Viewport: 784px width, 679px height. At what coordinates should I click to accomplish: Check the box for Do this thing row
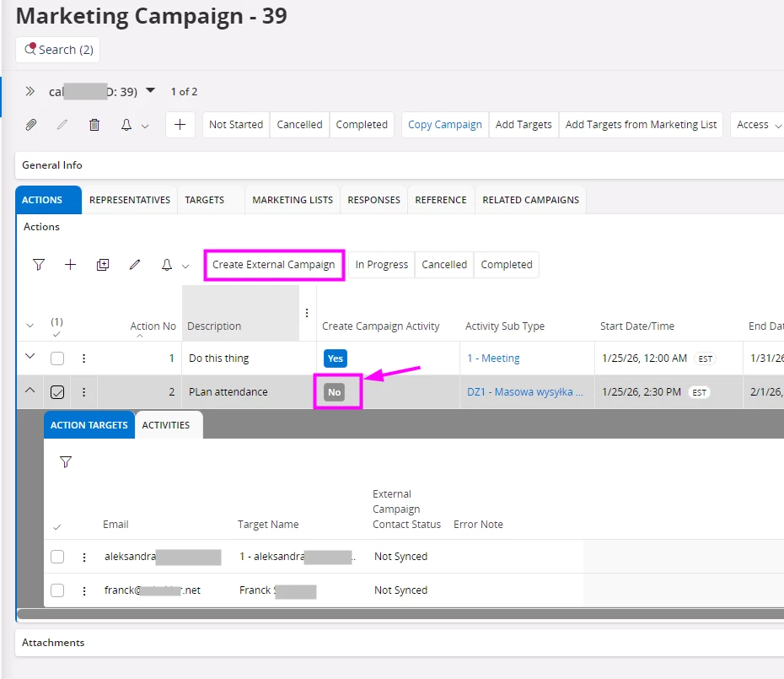(57, 358)
